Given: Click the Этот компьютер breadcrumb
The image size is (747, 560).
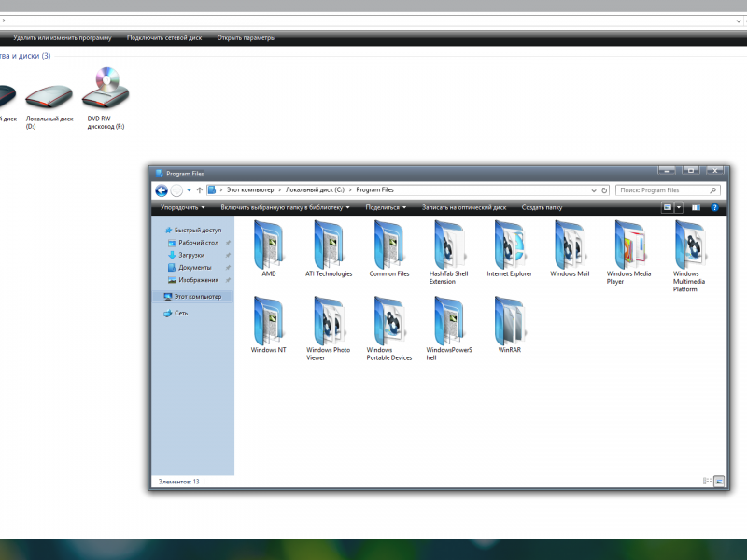Looking at the screenshot, I should pos(250,190).
